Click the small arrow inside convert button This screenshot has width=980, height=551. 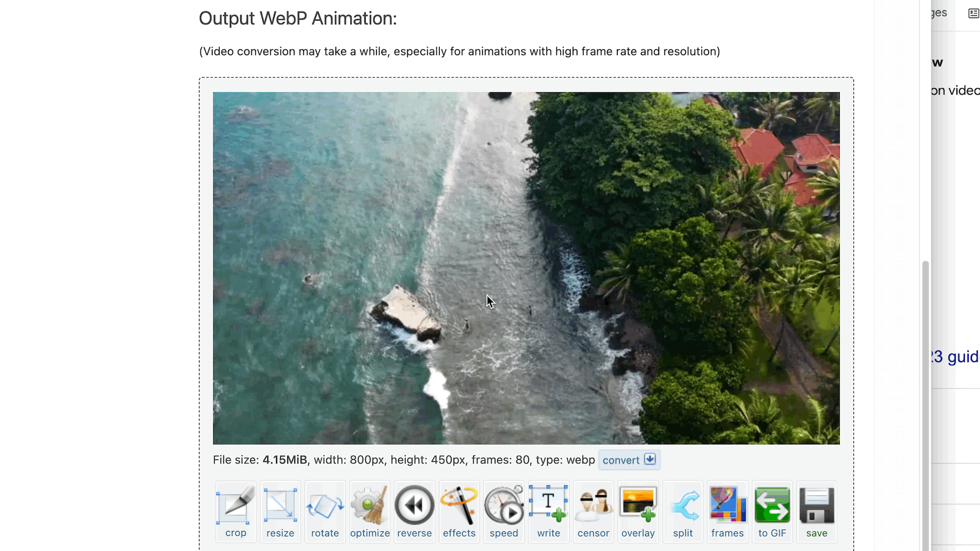(650, 459)
